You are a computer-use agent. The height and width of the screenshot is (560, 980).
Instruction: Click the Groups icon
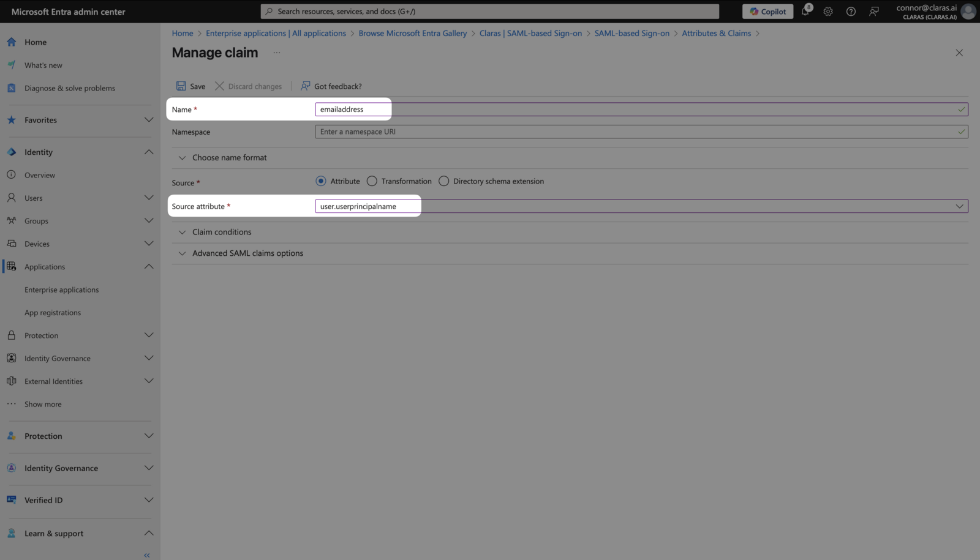pyautogui.click(x=11, y=221)
